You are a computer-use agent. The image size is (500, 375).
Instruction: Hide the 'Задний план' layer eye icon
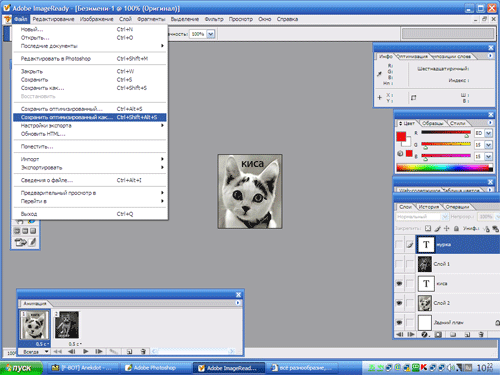pos(399,322)
